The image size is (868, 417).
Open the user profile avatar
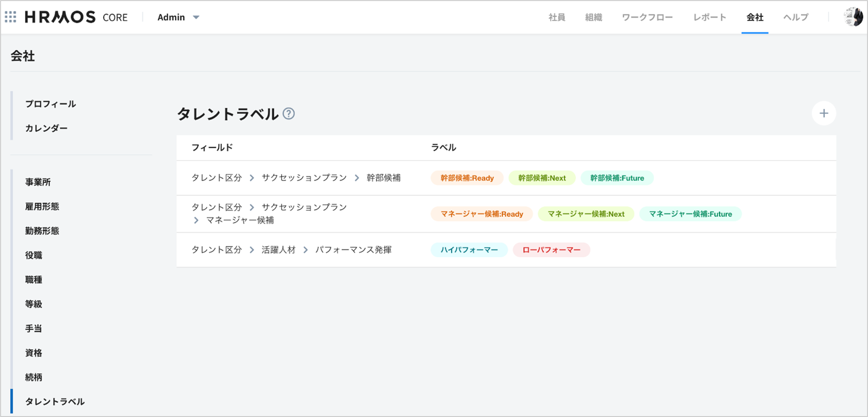point(853,17)
